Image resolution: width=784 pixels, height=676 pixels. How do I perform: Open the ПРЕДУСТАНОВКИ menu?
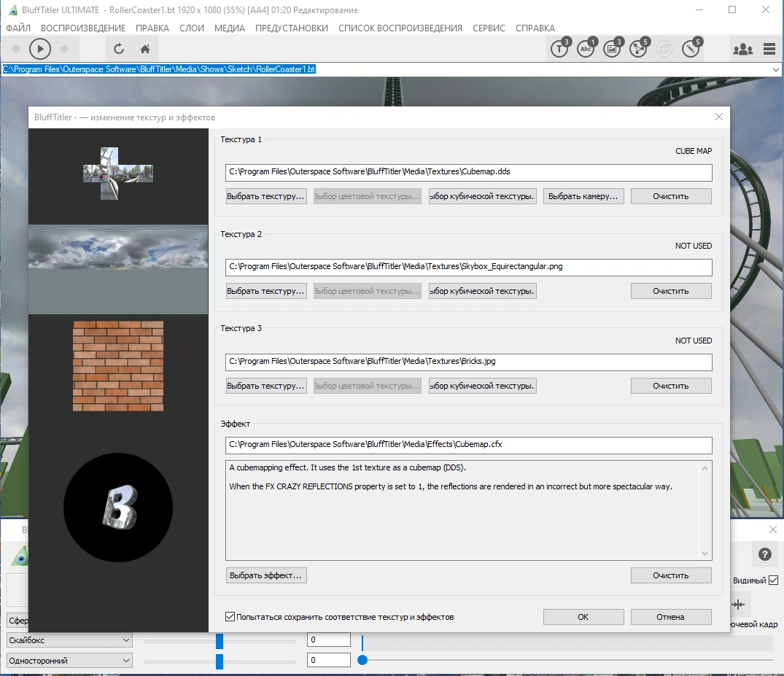point(292,28)
